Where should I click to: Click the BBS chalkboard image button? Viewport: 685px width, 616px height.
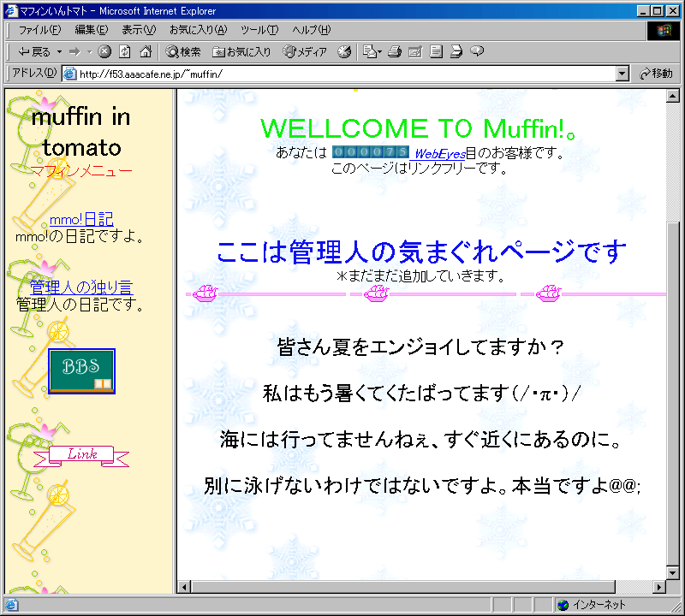pos(81,371)
